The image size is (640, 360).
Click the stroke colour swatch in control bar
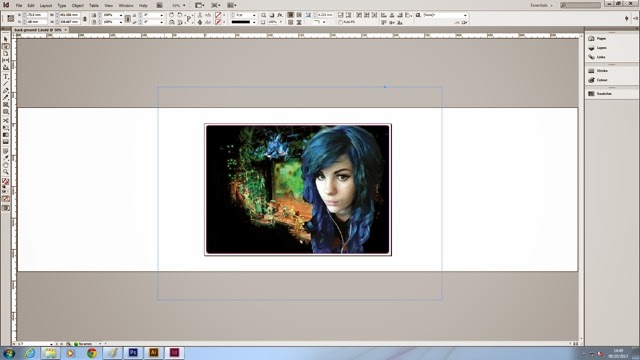[218, 22]
